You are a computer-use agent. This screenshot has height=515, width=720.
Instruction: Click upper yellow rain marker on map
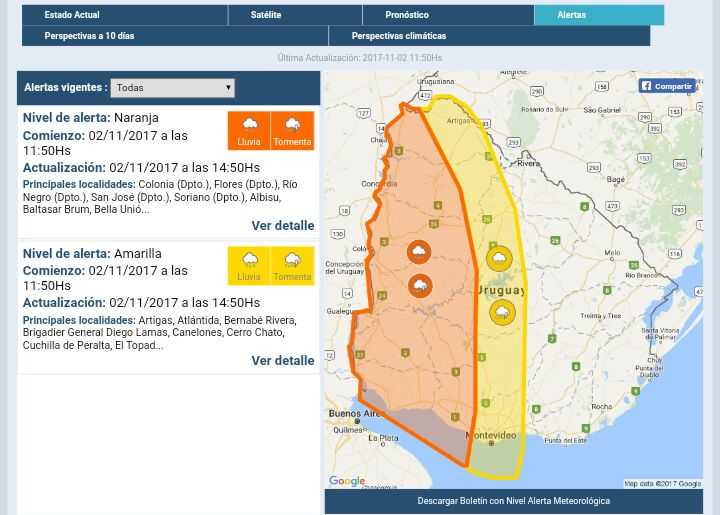tap(499, 259)
